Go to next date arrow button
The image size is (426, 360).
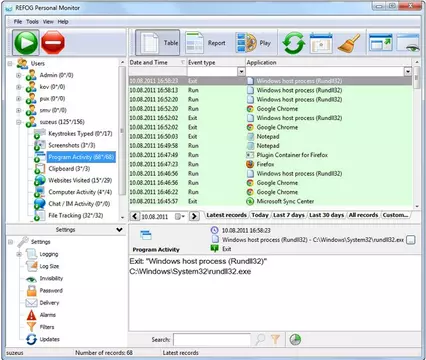pos(194,216)
